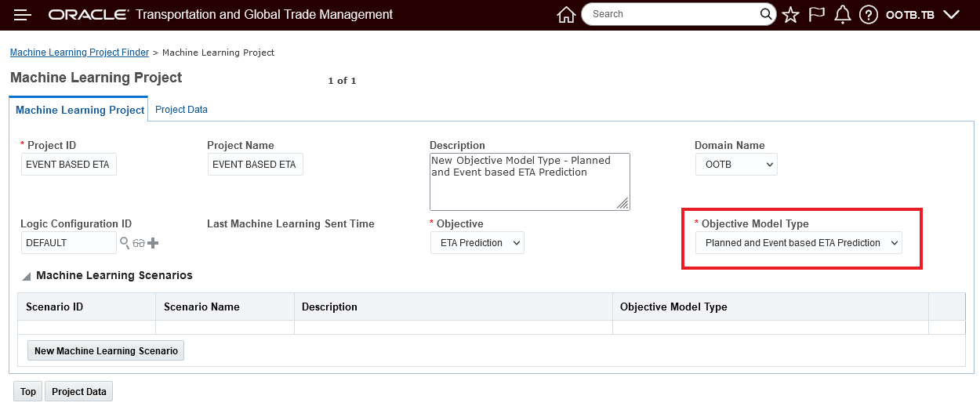Open the Objective Model Type dropdown

coord(799,243)
